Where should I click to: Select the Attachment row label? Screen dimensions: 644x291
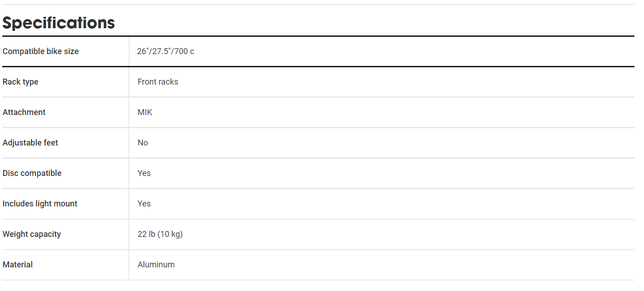click(24, 112)
